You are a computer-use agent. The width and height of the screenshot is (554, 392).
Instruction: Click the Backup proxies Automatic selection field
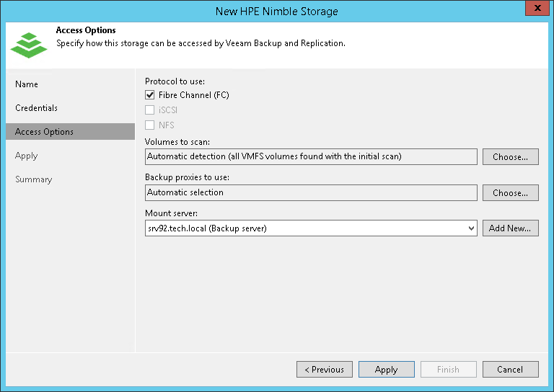pyautogui.click(x=311, y=193)
